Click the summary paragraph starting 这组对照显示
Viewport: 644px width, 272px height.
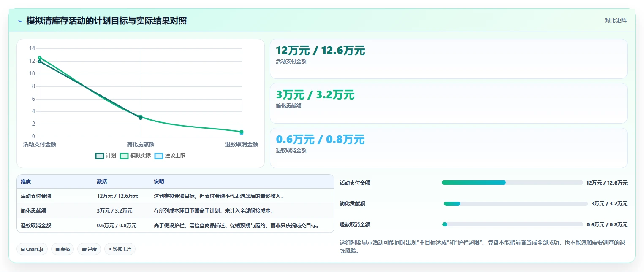(482, 247)
